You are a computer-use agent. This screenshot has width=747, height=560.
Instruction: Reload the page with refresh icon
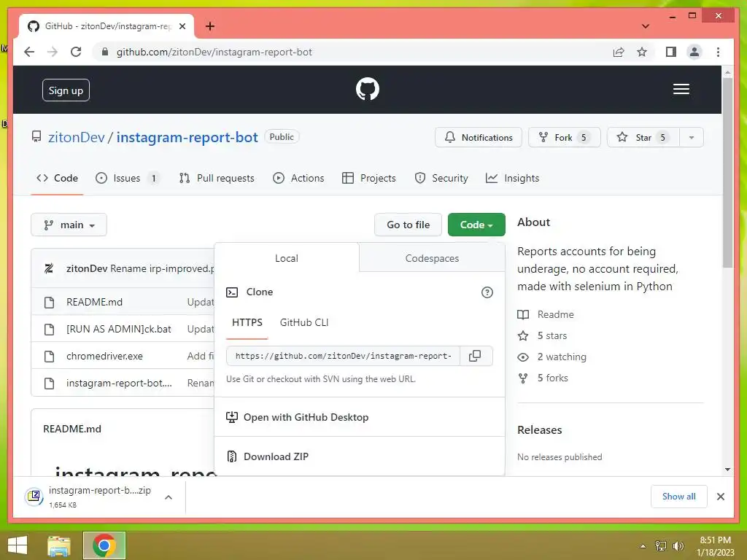76,52
